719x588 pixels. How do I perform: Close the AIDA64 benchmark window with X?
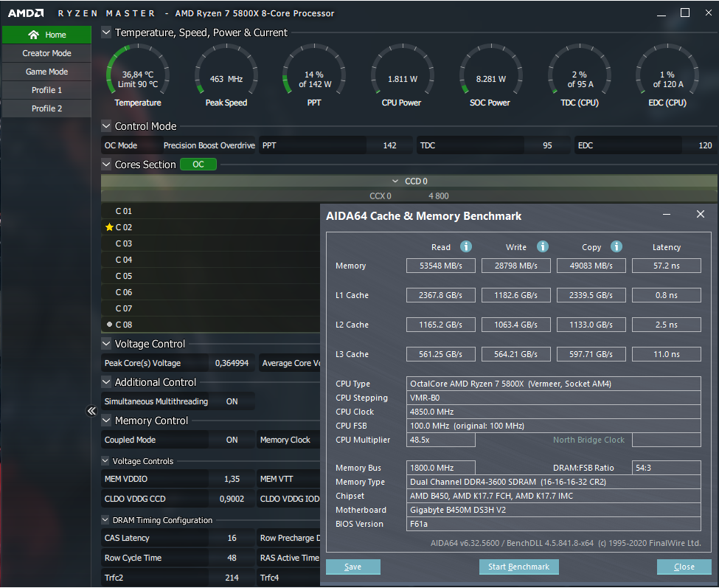click(701, 214)
